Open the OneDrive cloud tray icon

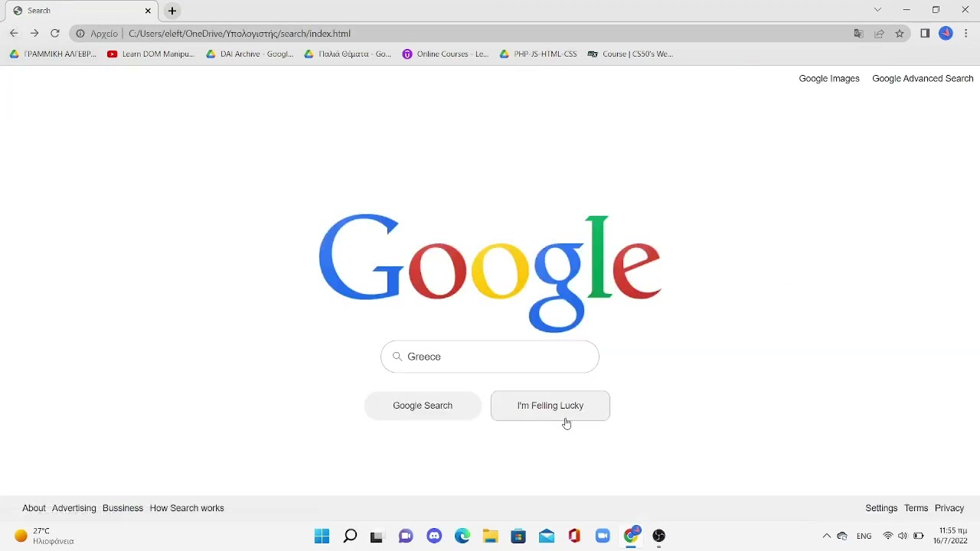pos(842,536)
